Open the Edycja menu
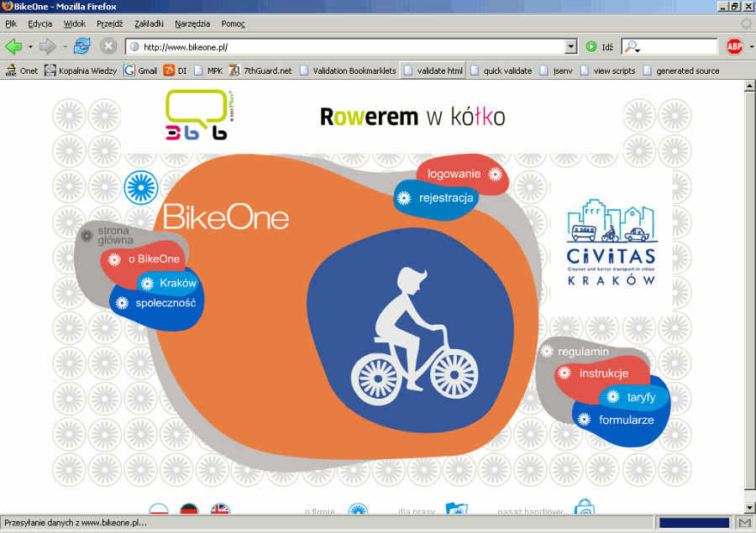Screen dimensions: 756x533 (x=40, y=24)
